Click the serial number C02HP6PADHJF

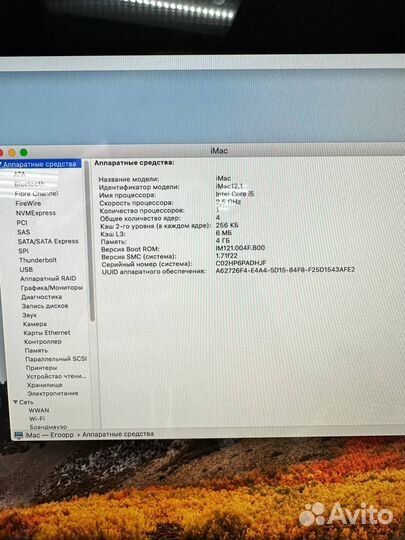[241, 263]
